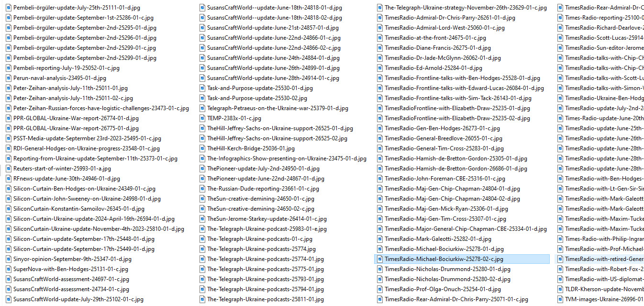Select file Reuters-start-of-winter-25993-01-a.jpg

(x=62, y=169)
